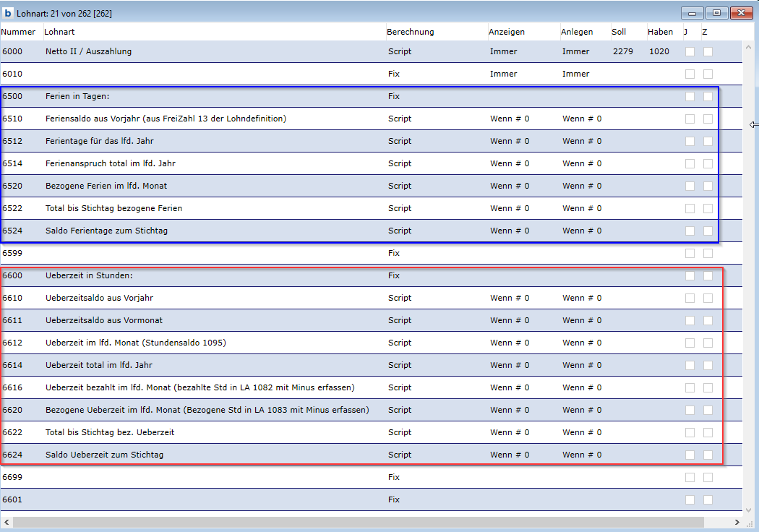
Task: Maximize the Lohnart window
Action: [x=716, y=13]
